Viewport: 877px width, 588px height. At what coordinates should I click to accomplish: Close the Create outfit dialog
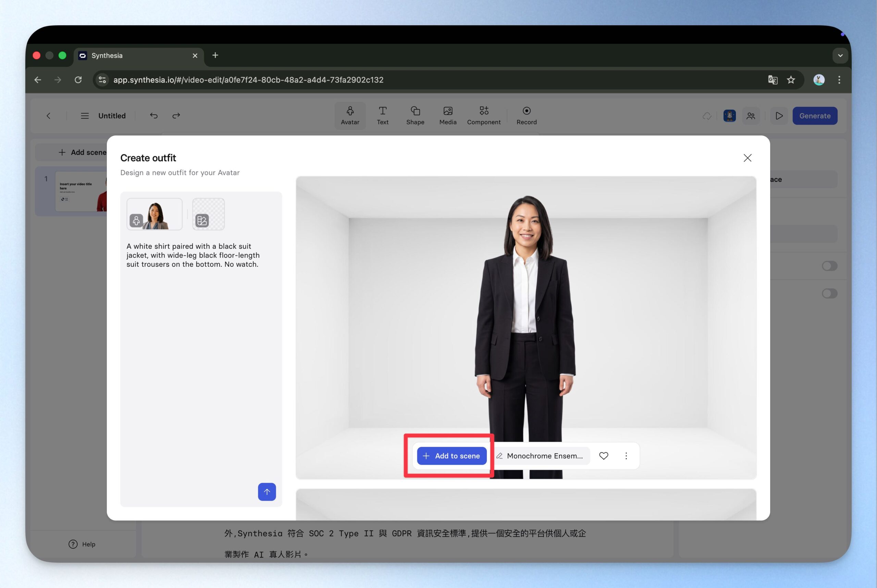(747, 158)
